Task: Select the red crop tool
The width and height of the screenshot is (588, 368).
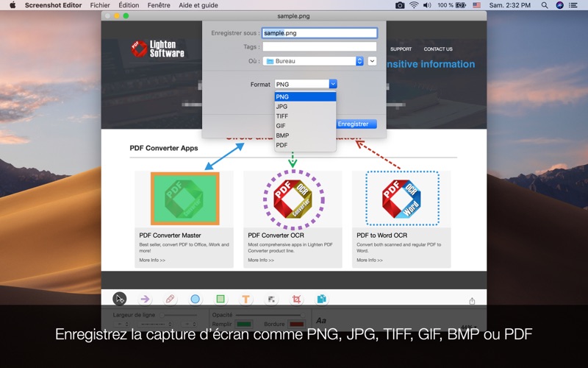Action: click(296, 300)
